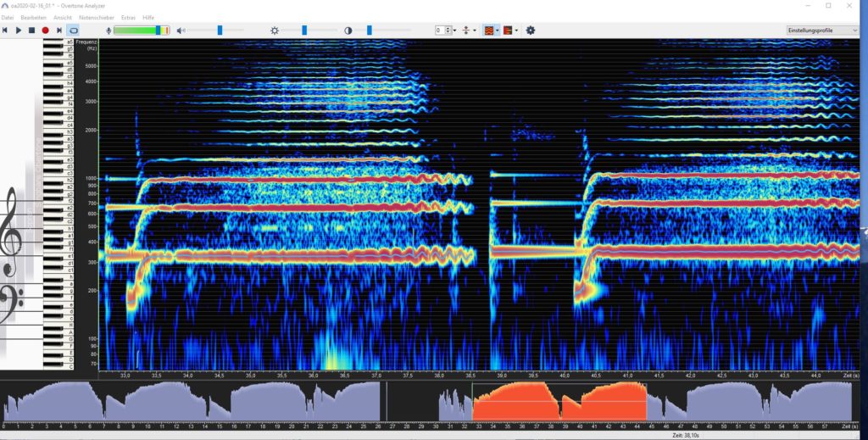Open the settings gear icon

(531, 31)
